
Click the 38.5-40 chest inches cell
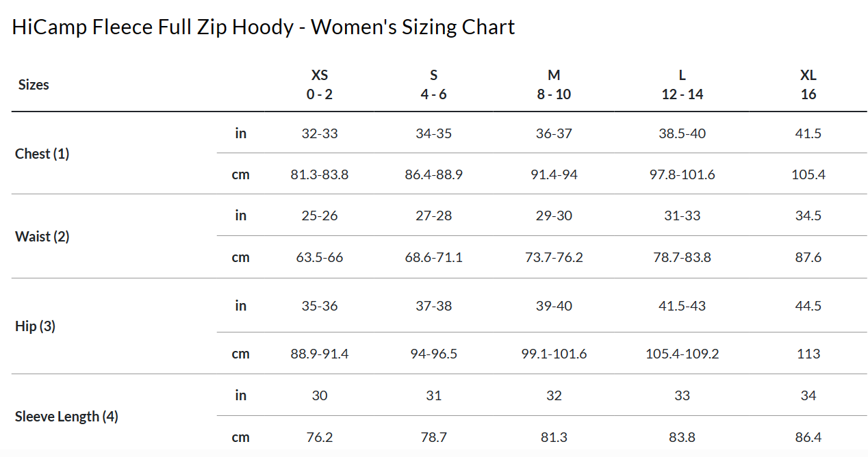coord(682,133)
